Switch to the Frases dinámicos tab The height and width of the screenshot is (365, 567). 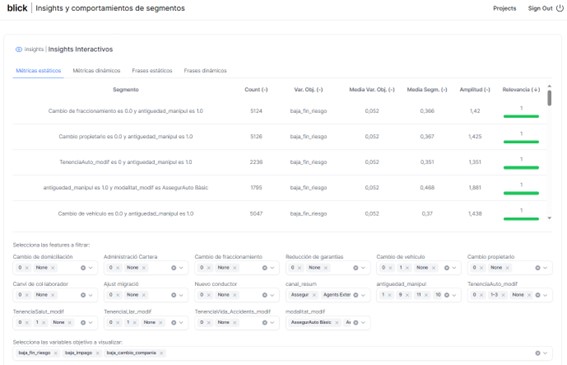click(x=205, y=71)
